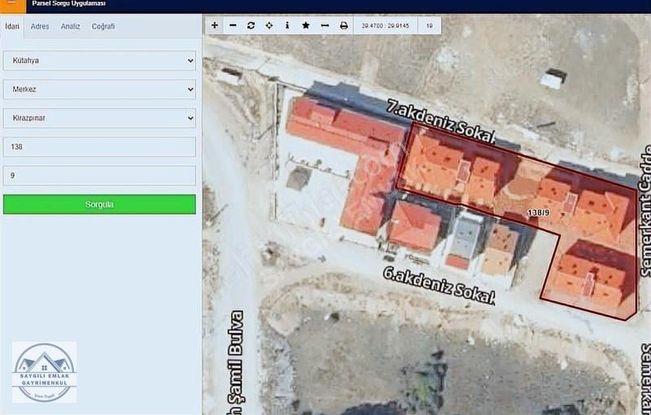Open the Analiz tab
Screen dimensions: 651x415
pos(70,26)
